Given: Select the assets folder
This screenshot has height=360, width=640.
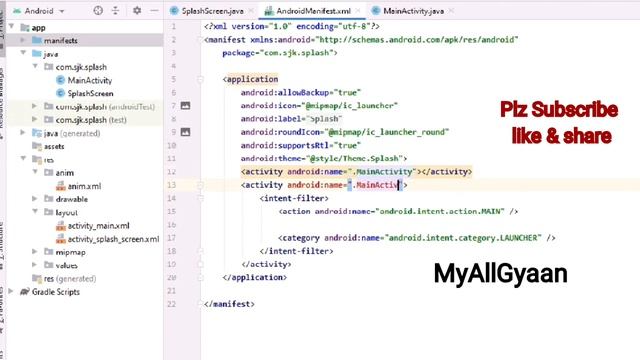Looking at the screenshot, I should click(54, 147).
